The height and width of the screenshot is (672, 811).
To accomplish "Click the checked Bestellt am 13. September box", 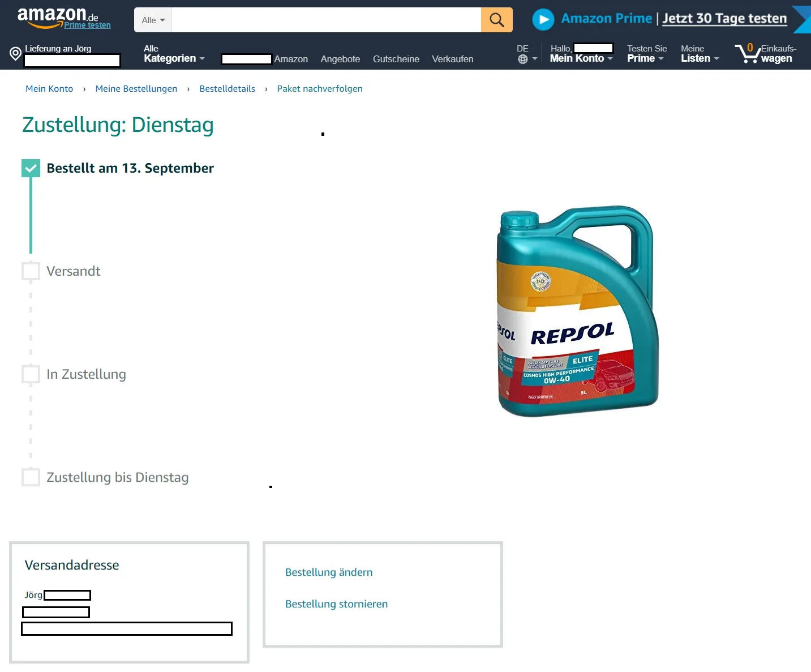I will click(x=31, y=168).
